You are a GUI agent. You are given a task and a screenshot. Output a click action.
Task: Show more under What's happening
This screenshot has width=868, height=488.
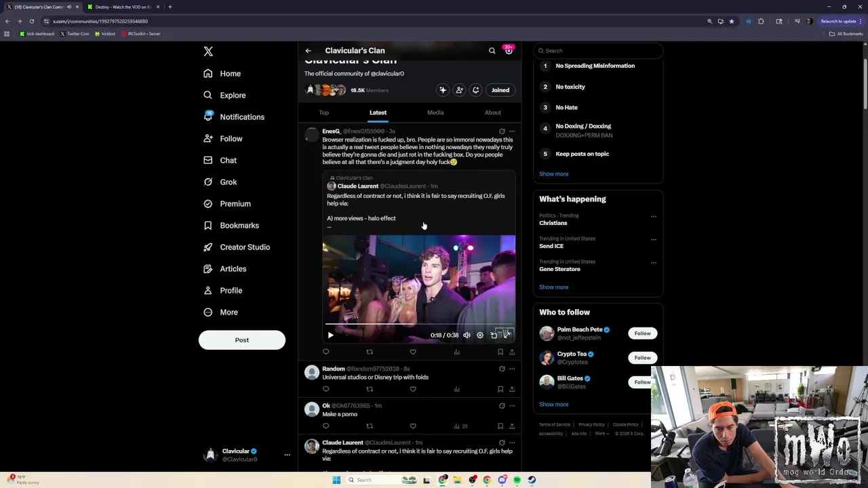[x=554, y=287]
